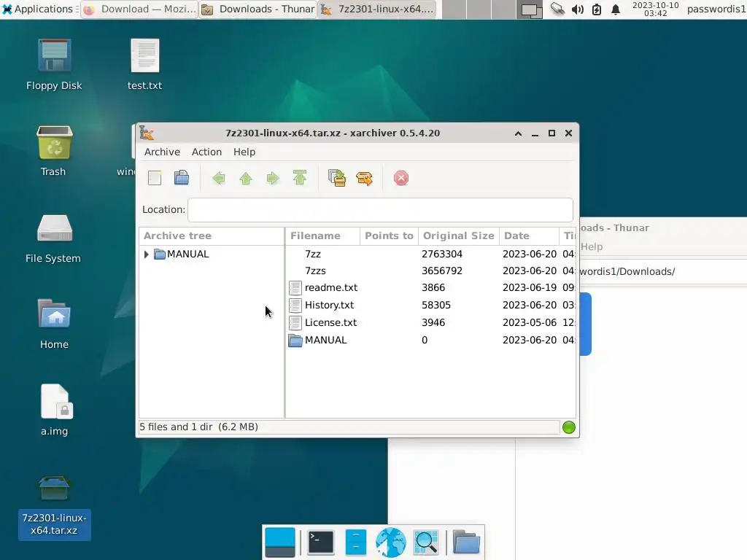Click the clock showing 2023-10-10 03:42
This screenshot has height=560, width=747.
tap(656, 9)
